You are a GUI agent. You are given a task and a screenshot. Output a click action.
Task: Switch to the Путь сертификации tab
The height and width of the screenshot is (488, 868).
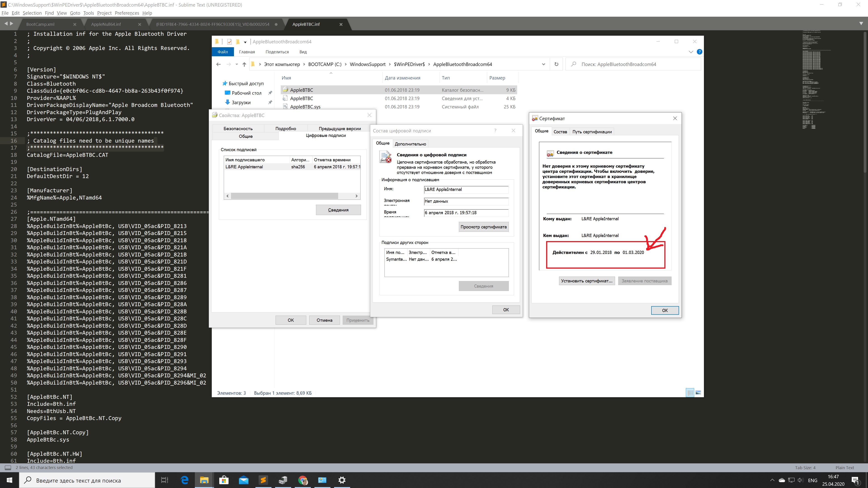[592, 132]
